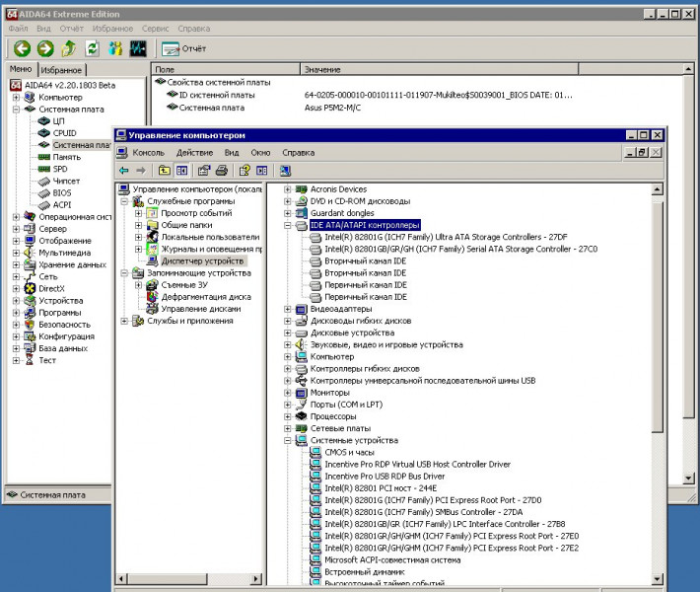Expand Сервер node in AIDA64 tree

pyautogui.click(x=16, y=229)
